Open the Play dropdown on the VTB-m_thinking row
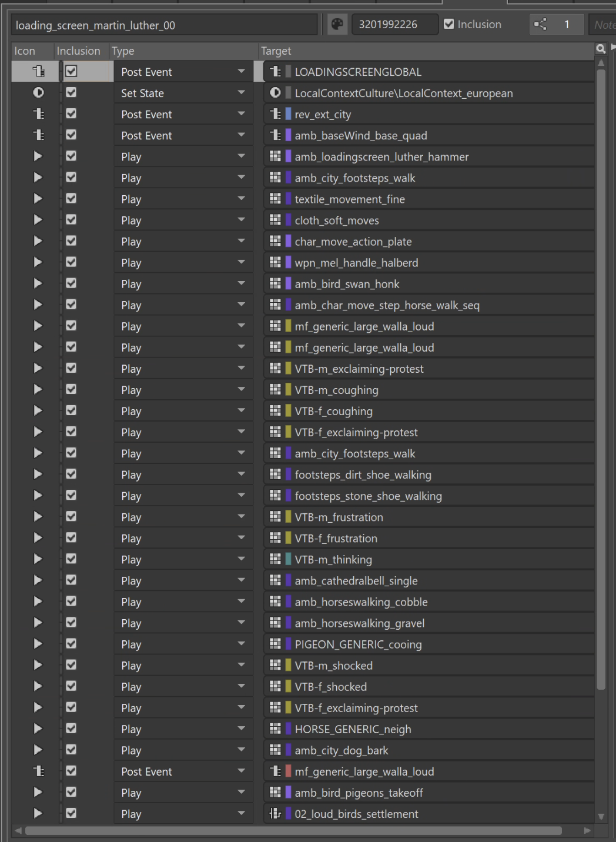Image resolution: width=616 pixels, height=842 pixels. click(241, 559)
